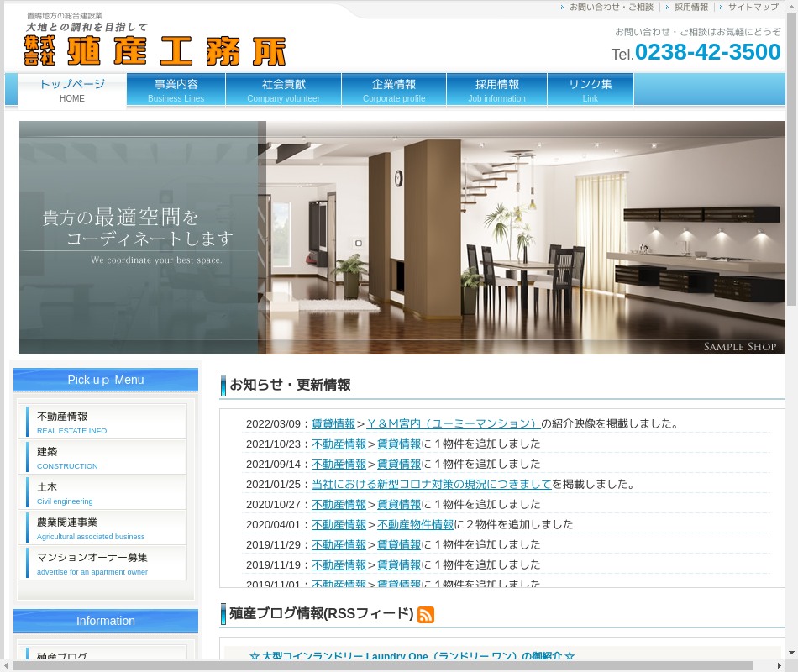
Task: Open the リンク集 Link tab
Action: point(591,90)
